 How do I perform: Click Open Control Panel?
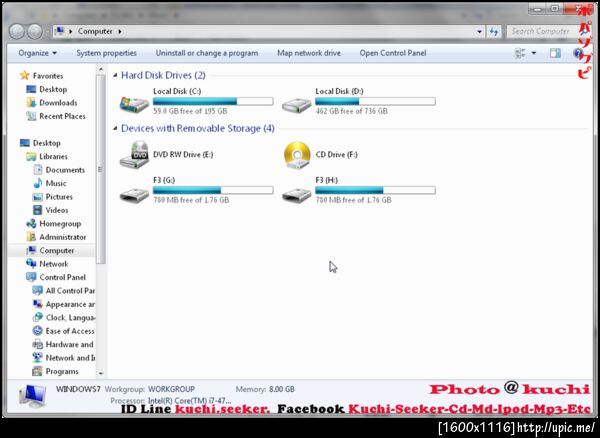(x=393, y=53)
